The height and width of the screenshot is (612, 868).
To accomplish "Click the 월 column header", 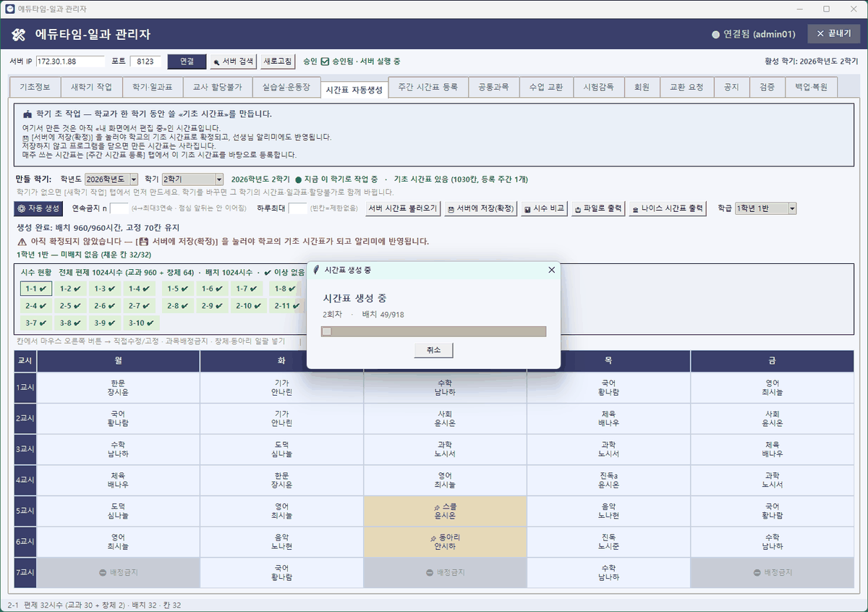I will tap(119, 361).
